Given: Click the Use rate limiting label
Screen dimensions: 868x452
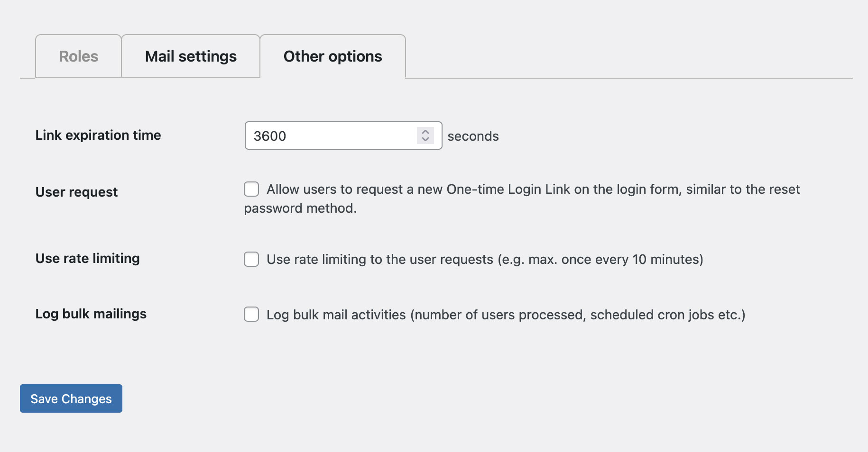Looking at the screenshot, I should (x=87, y=258).
